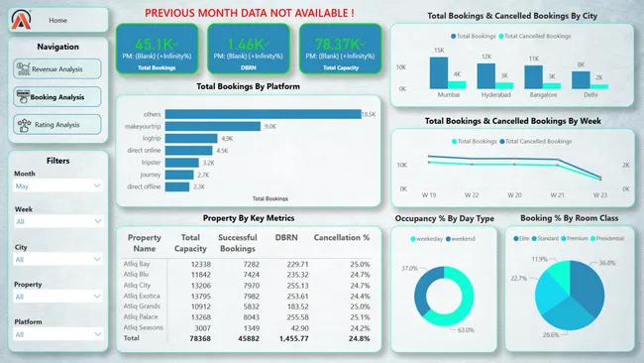Viewport: 644px width, 363px height.
Task: Click the W 23 point on week chart
Action: click(x=600, y=178)
